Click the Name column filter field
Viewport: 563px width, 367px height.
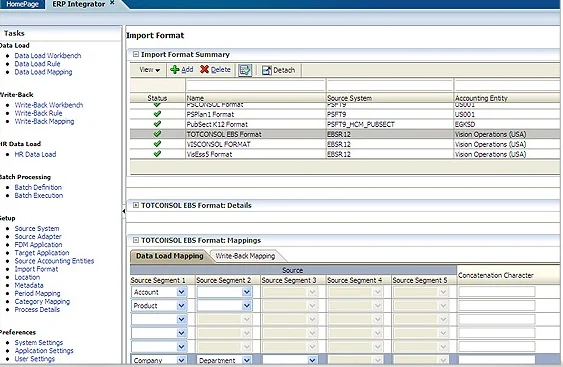255,85
